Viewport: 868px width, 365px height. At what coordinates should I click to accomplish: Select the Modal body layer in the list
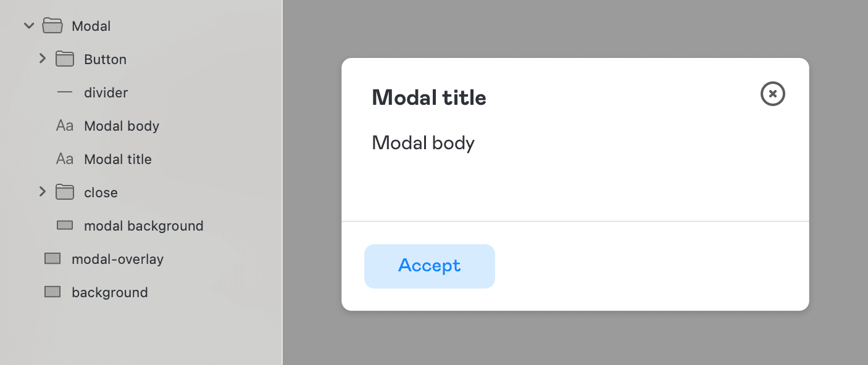pyautogui.click(x=122, y=125)
